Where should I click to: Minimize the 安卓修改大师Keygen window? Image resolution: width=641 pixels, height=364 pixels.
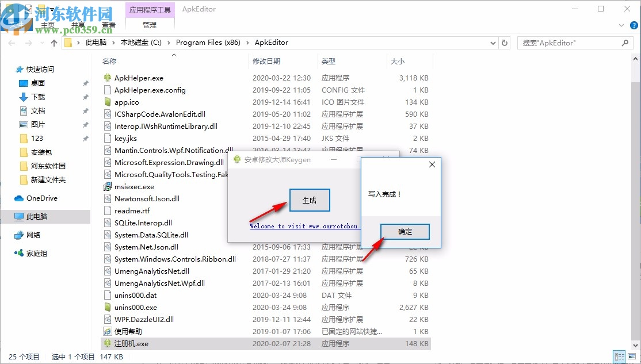click(334, 160)
